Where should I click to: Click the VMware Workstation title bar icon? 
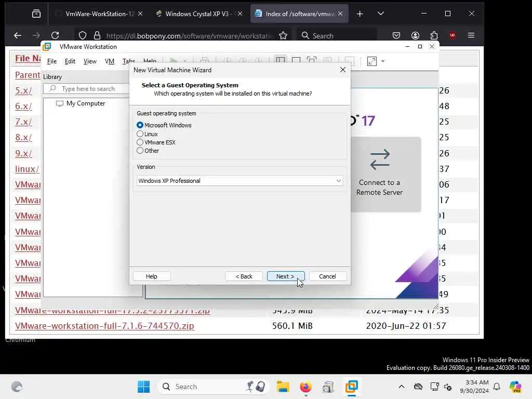tap(47, 46)
